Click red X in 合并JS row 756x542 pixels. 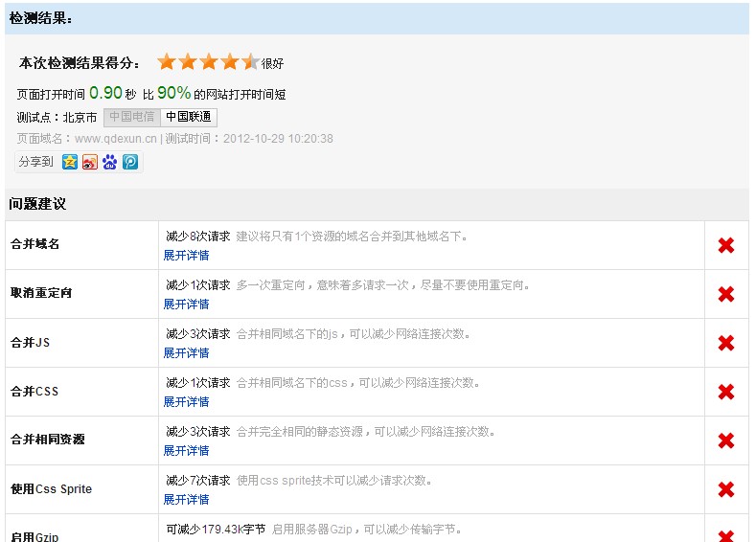(x=725, y=343)
